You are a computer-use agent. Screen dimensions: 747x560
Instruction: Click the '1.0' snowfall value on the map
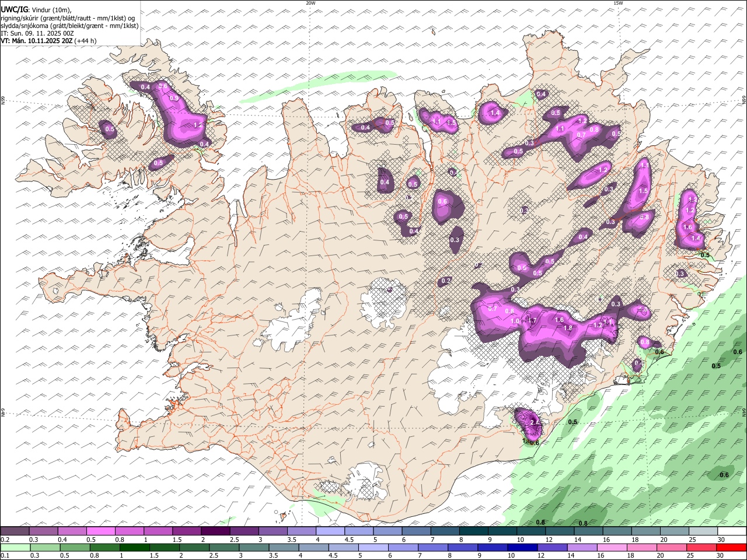515,321
